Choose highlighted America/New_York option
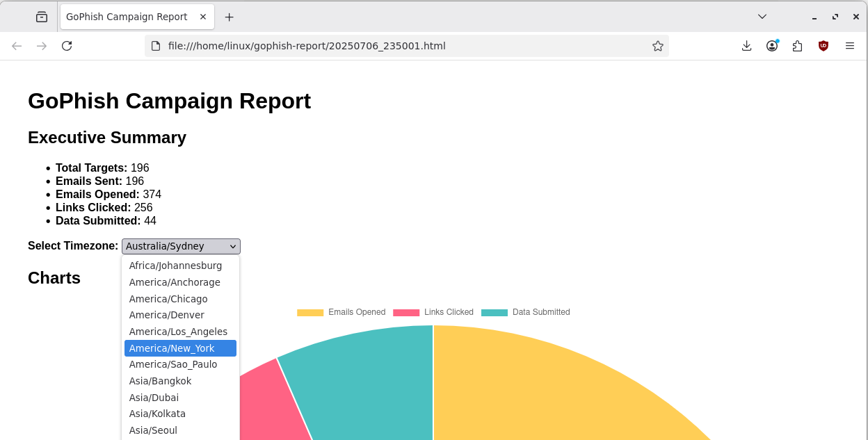 (180, 348)
